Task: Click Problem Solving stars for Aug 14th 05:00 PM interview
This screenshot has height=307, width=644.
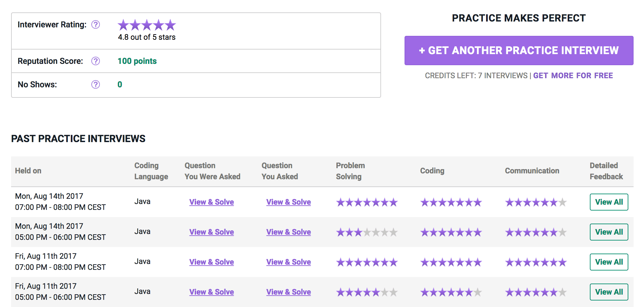Action: 367,232
